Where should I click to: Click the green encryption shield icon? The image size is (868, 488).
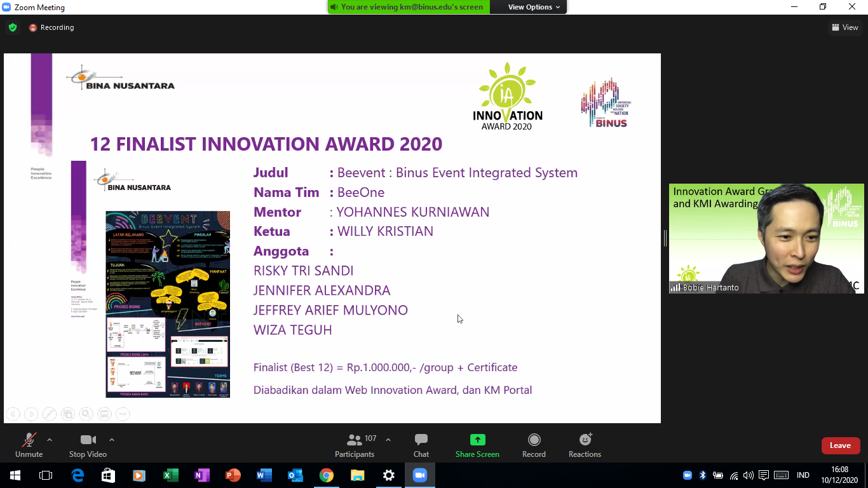[13, 27]
